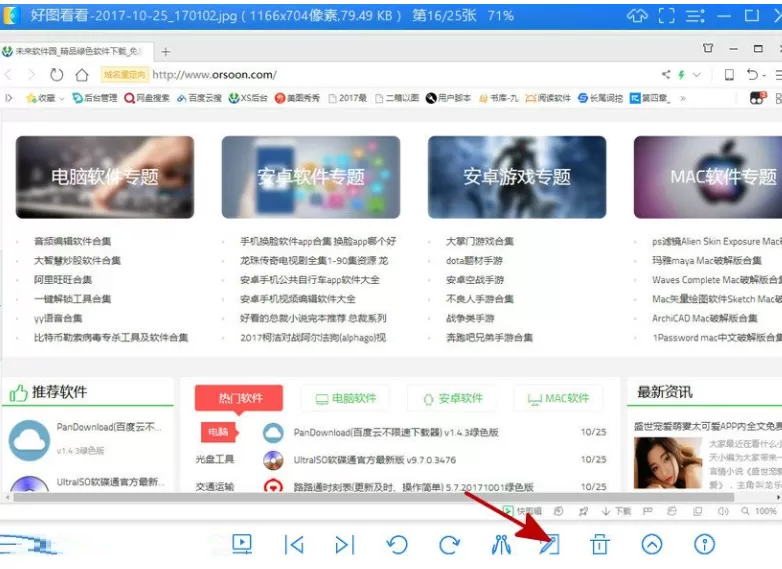Open the 一键解锁工具合集 link
Viewport: 782px width, 569px height.
tap(72, 299)
